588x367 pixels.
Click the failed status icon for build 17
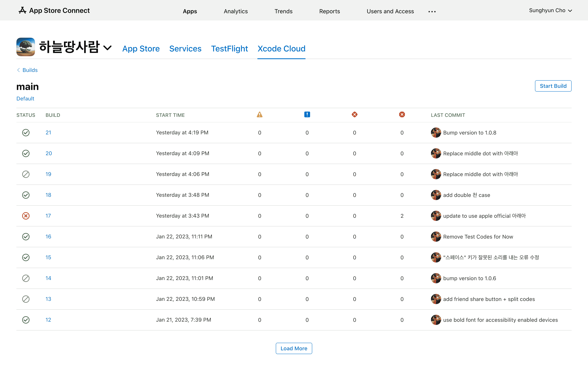click(x=26, y=216)
